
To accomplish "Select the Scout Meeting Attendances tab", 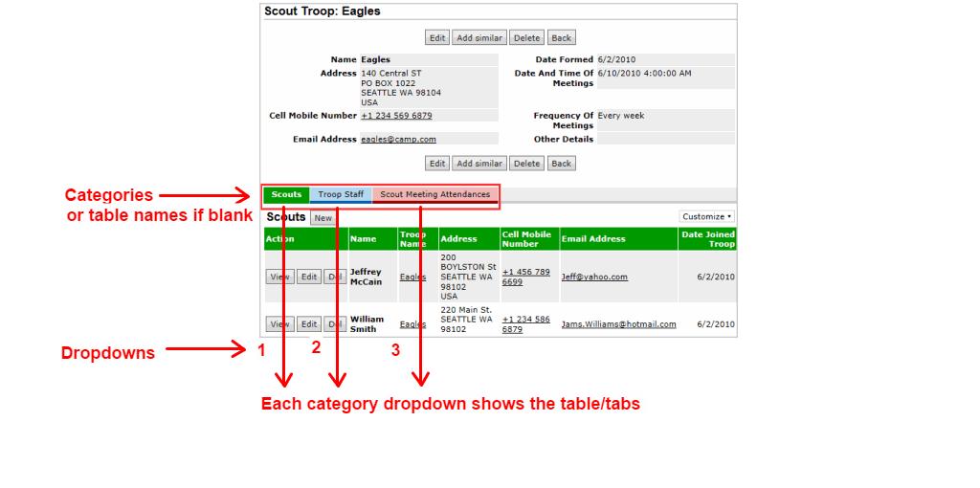I will coord(435,194).
